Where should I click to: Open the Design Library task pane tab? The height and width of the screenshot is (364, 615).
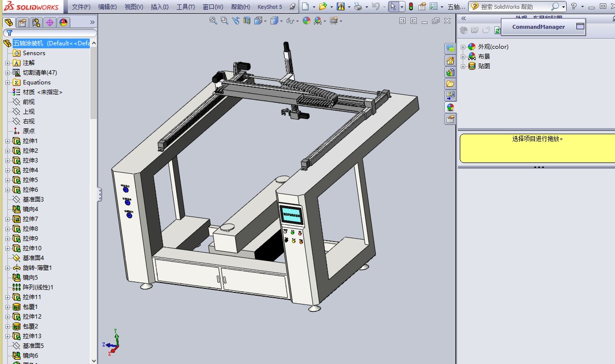[x=450, y=72]
